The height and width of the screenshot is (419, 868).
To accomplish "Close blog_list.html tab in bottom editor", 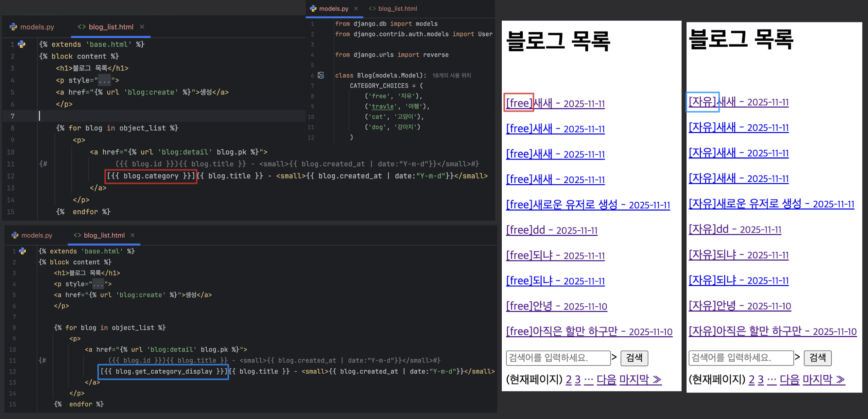I will 133,235.
